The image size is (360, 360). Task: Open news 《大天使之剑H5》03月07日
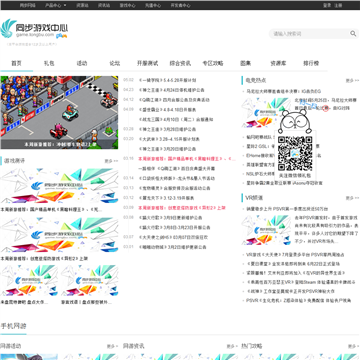(173, 237)
